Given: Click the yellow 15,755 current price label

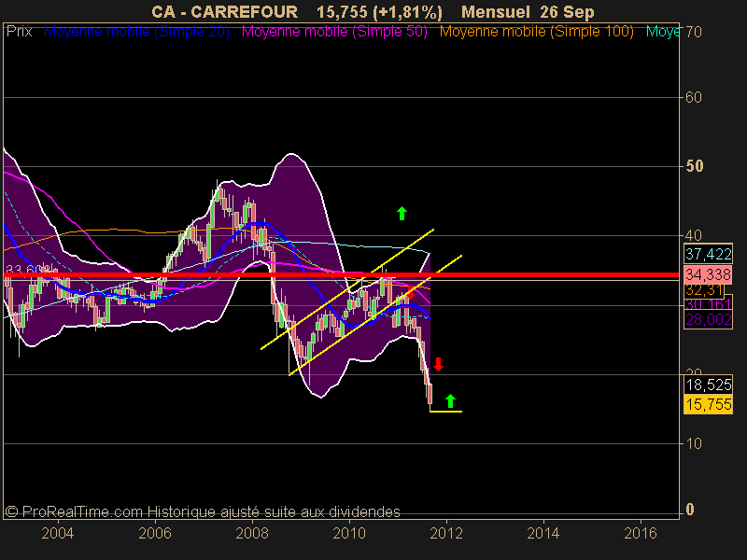Looking at the screenshot, I should tap(709, 404).
